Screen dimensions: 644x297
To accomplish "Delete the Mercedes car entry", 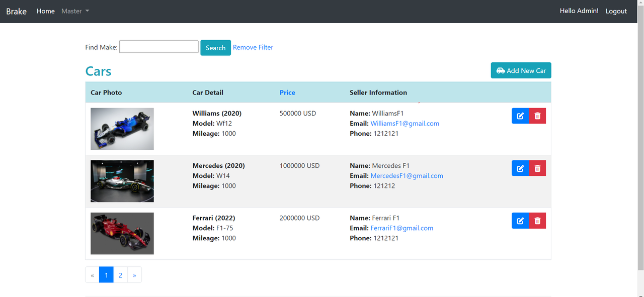I will (x=537, y=168).
